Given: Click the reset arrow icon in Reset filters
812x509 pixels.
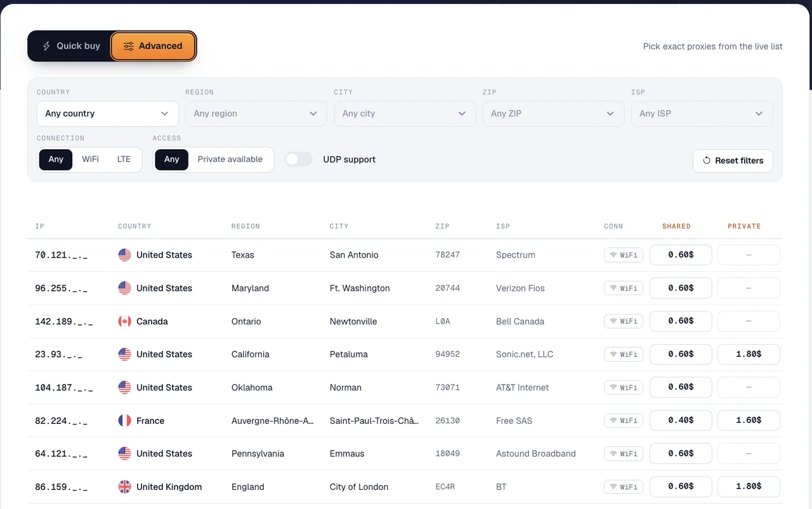Looking at the screenshot, I should tap(706, 161).
